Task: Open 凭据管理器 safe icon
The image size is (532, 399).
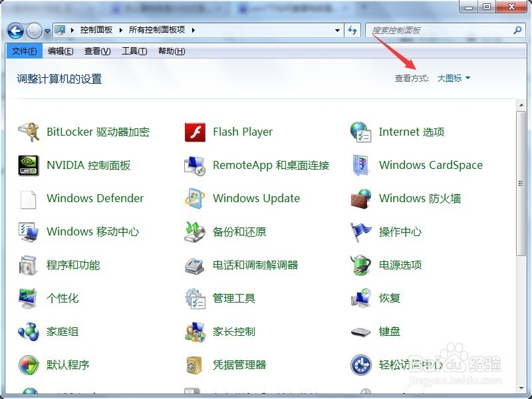Action: click(194, 364)
